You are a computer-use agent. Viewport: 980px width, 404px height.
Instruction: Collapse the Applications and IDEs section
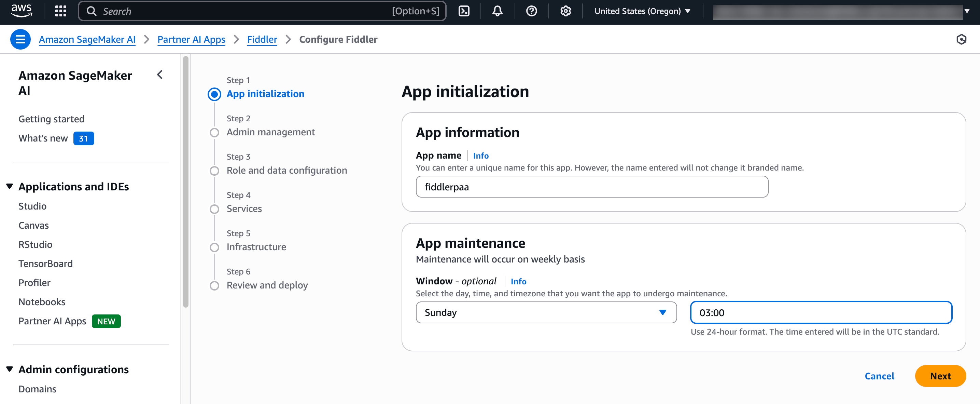pyautogui.click(x=9, y=186)
